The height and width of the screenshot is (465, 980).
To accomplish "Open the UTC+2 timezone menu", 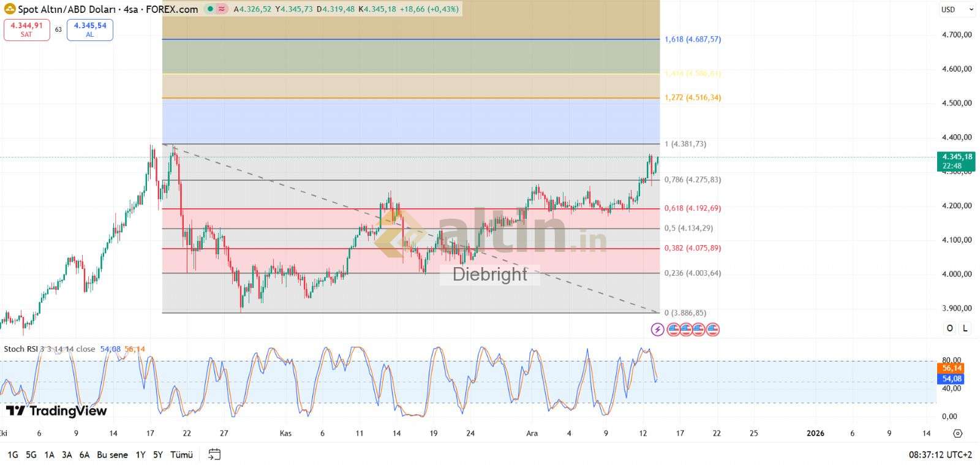I will [940, 455].
